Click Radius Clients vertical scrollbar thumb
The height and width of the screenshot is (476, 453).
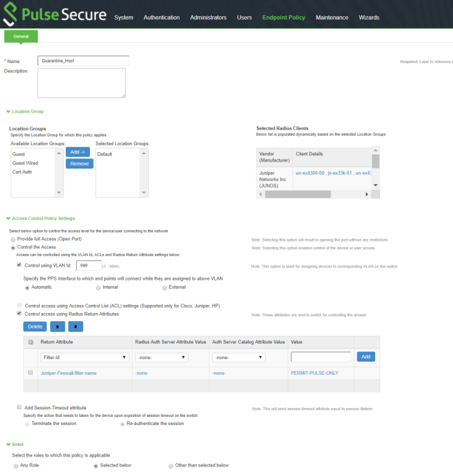click(375, 161)
